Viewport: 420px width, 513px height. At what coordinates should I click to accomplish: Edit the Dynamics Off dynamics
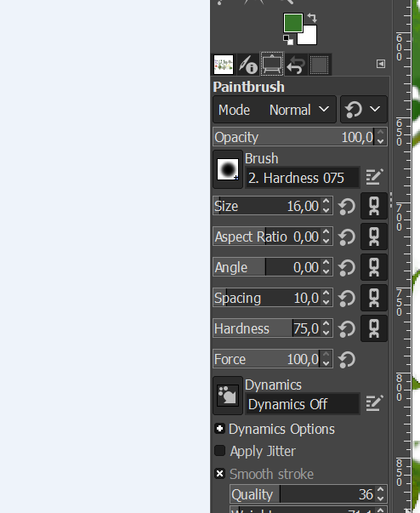coord(374,403)
